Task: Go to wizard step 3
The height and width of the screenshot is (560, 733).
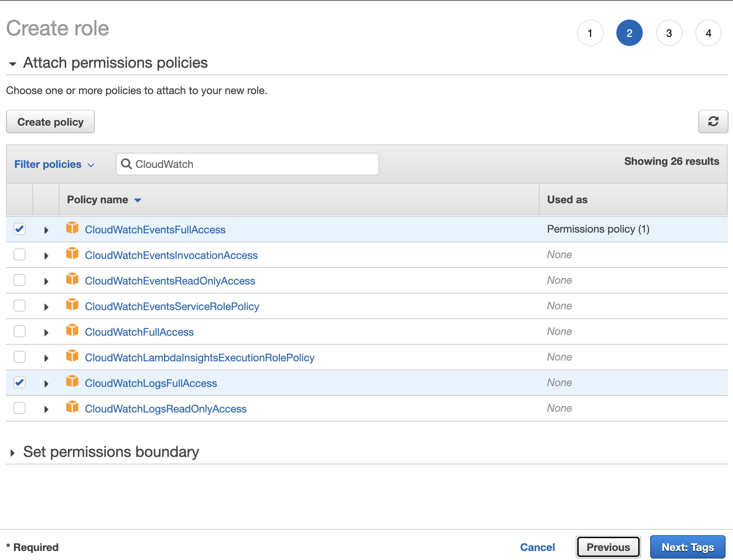Action: (x=669, y=33)
